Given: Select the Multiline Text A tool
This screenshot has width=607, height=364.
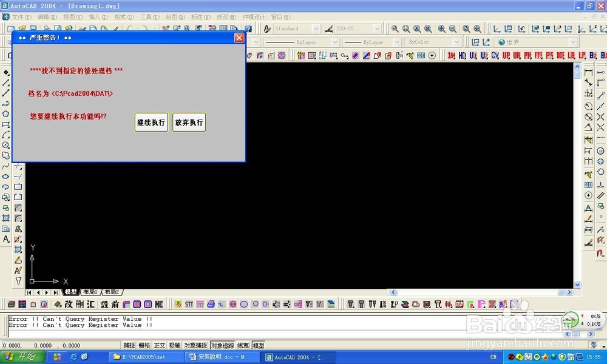Looking at the screenshot, I should tap(6, 239).
